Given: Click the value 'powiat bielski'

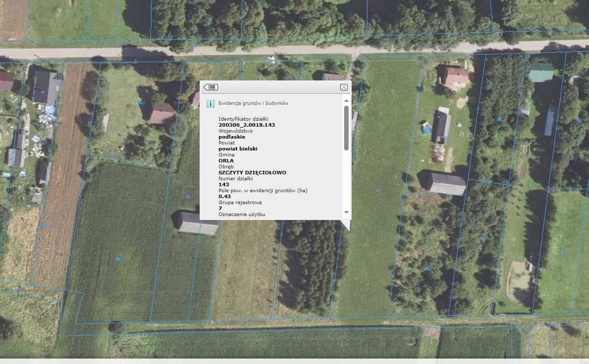Looking at the screenshot, I should (238, 149).
